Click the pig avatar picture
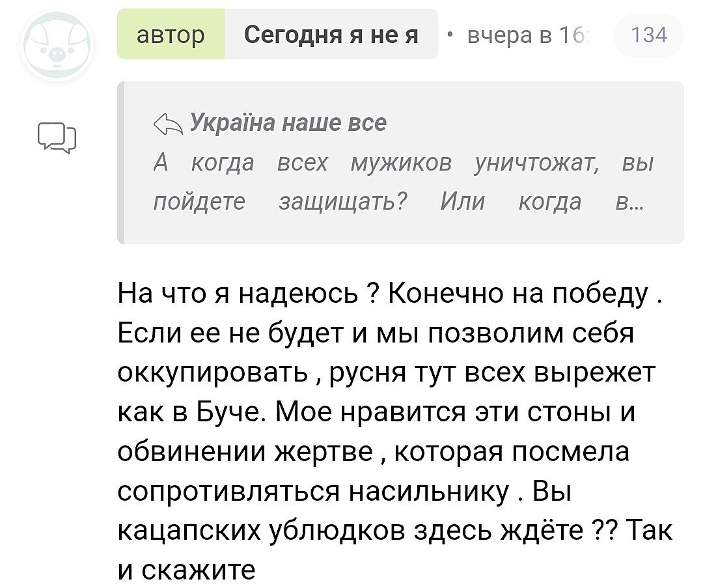This screenshot has width=703, height=588. 57,46
